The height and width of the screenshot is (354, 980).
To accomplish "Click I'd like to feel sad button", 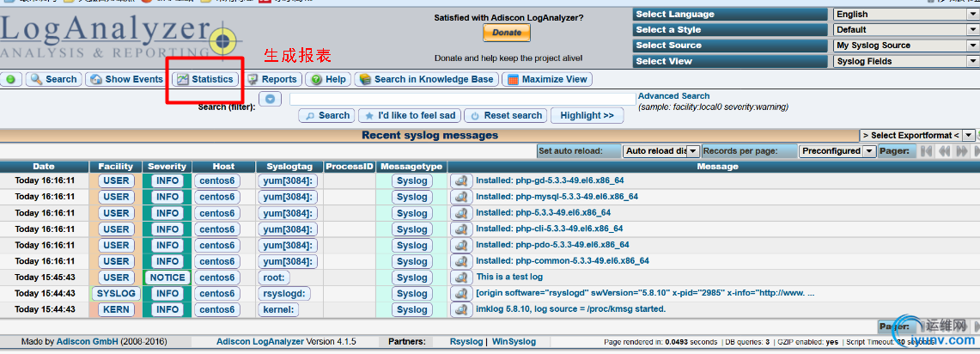I will click(410, 116).
